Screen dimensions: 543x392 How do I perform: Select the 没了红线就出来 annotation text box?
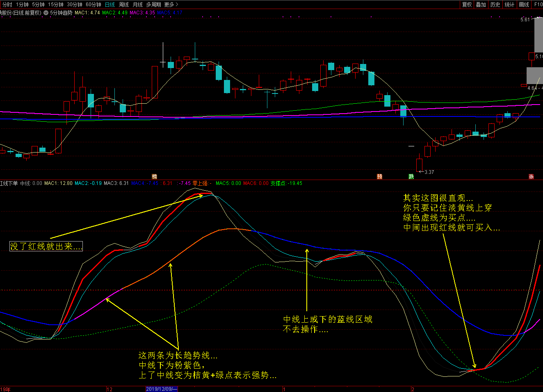pos(46,246)
